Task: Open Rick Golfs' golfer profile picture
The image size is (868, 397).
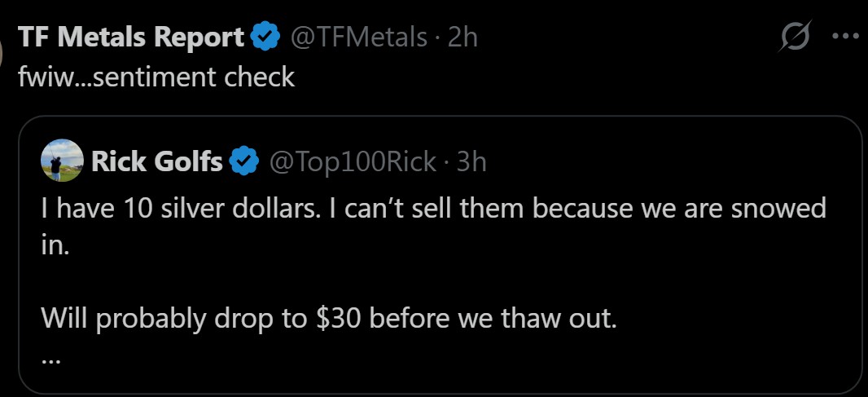Action: (x=62, y=161)
